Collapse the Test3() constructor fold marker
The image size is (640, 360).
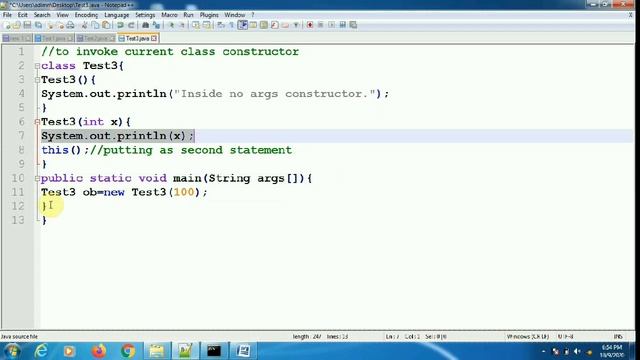(37, 80)
